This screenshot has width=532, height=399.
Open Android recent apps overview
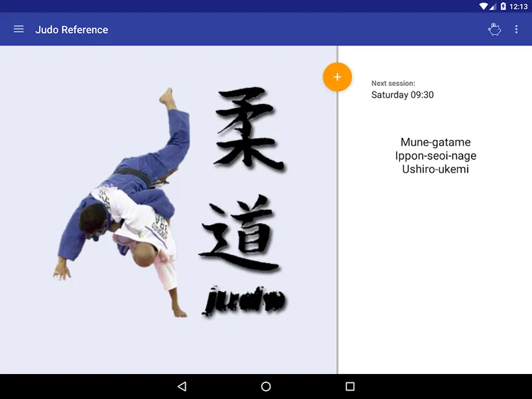pyautogui.click(x=350, y=387)
